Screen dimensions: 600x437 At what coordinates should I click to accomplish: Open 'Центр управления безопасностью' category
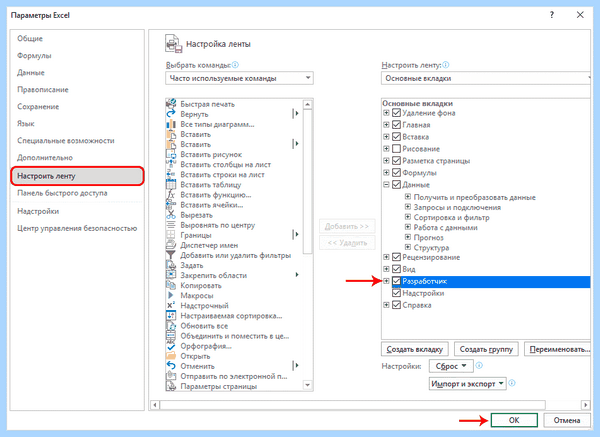point(77,228)
